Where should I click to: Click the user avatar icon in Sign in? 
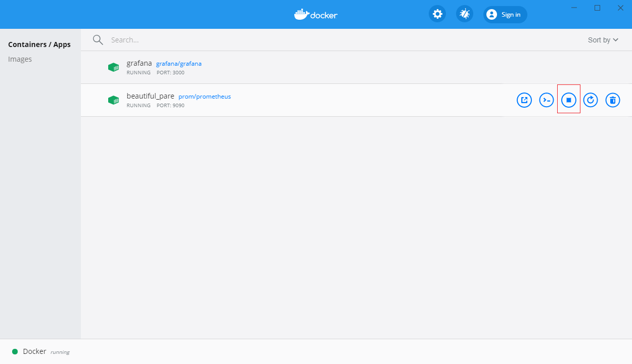click(x=491, y=15)
